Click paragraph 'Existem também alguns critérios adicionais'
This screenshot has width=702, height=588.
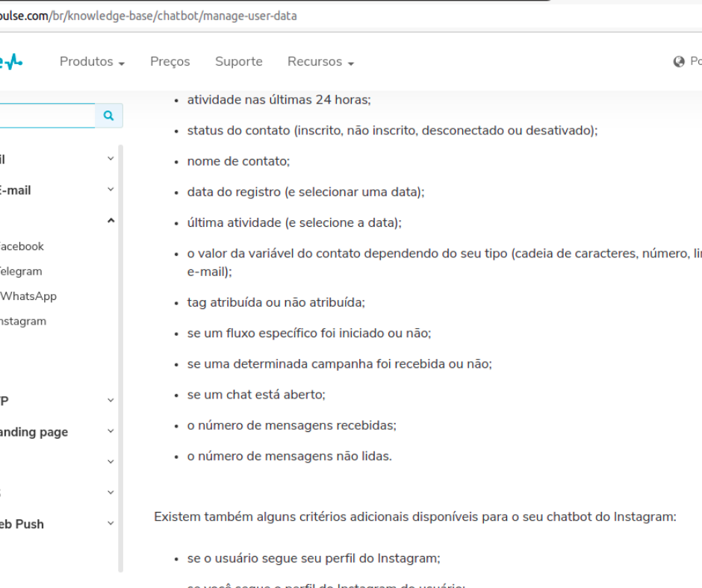[x=415, y=517]
